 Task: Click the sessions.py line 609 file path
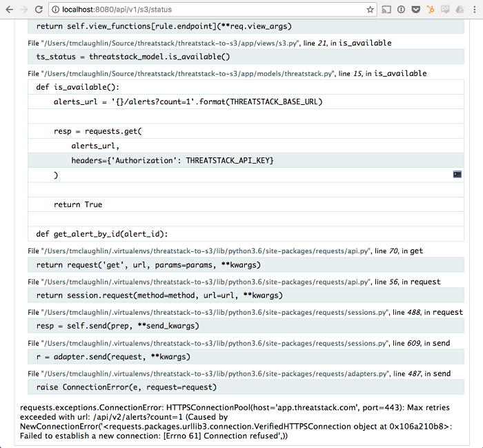[215, 343]
